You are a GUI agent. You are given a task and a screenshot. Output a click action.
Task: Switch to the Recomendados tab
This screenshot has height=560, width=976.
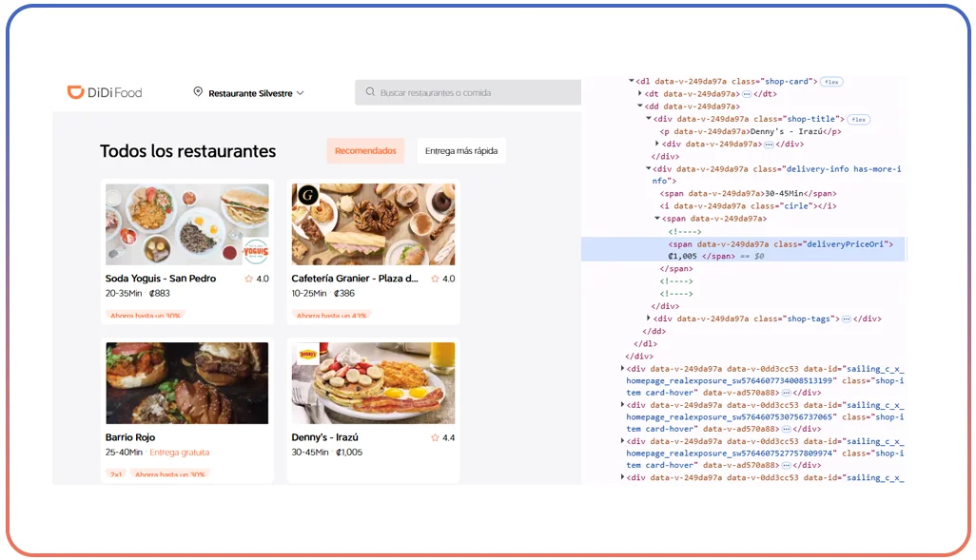point(365,150)
